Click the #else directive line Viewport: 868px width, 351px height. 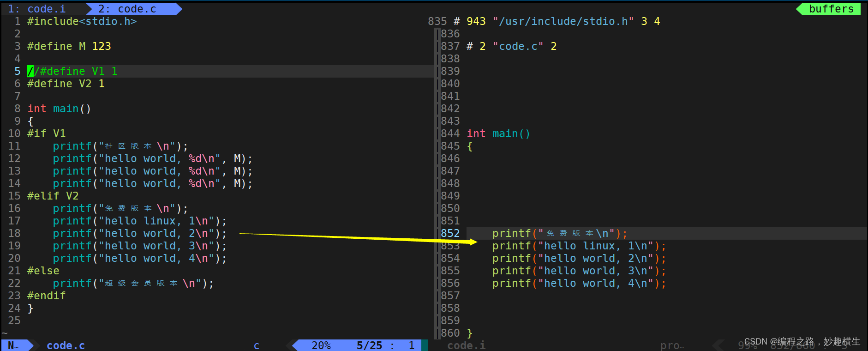click(43, 271)
